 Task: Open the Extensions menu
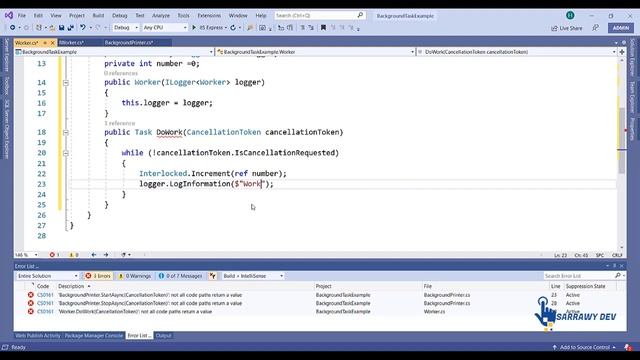point(209,16)
